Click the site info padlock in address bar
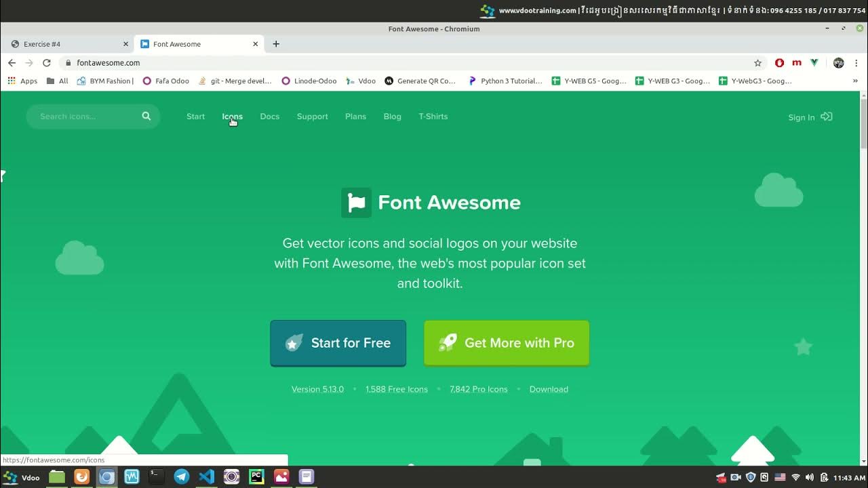This screenshot has width=868, height=488. (68, 62)
